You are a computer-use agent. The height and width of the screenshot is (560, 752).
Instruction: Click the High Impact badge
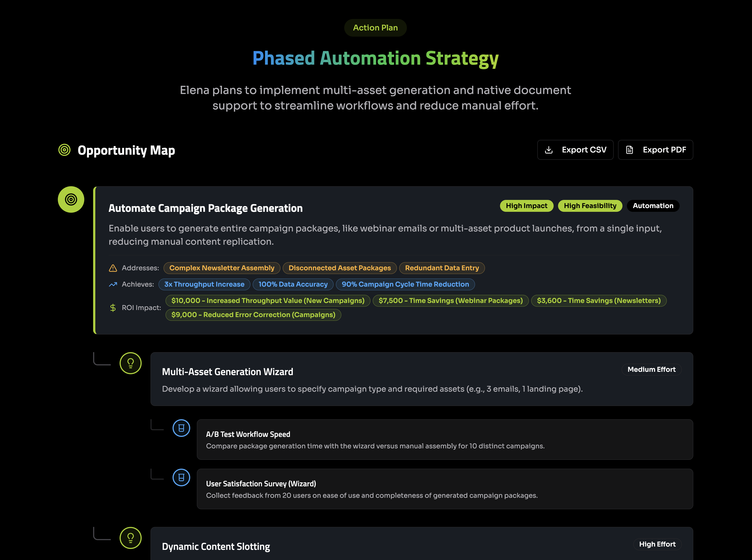(526, 206)
